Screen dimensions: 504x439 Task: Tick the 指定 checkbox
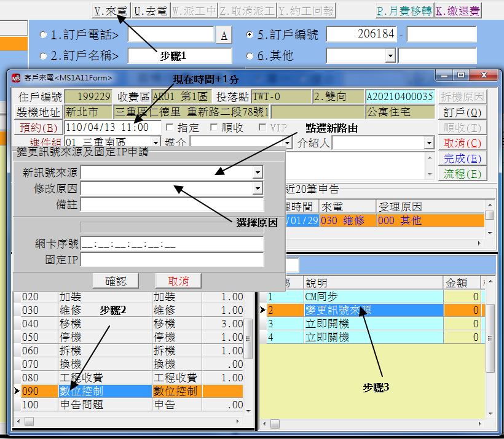click(170, 128)
